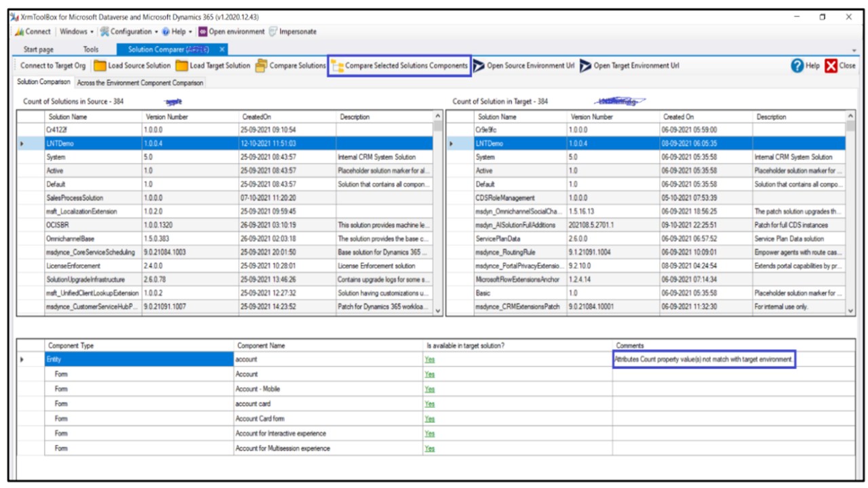Sort components by Component Name header
The height and width of the screenshot is (488, 868).
[x=328, y=346]
